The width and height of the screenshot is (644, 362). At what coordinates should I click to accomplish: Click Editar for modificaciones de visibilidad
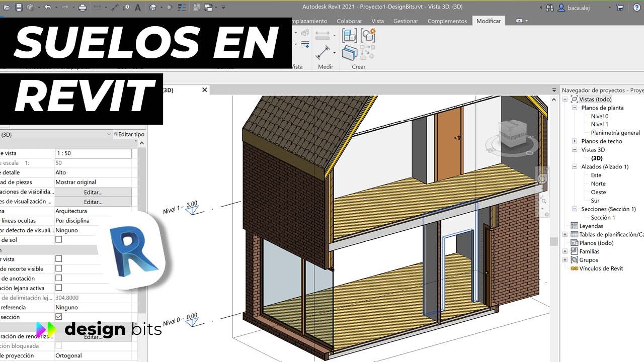coord(93,192)
